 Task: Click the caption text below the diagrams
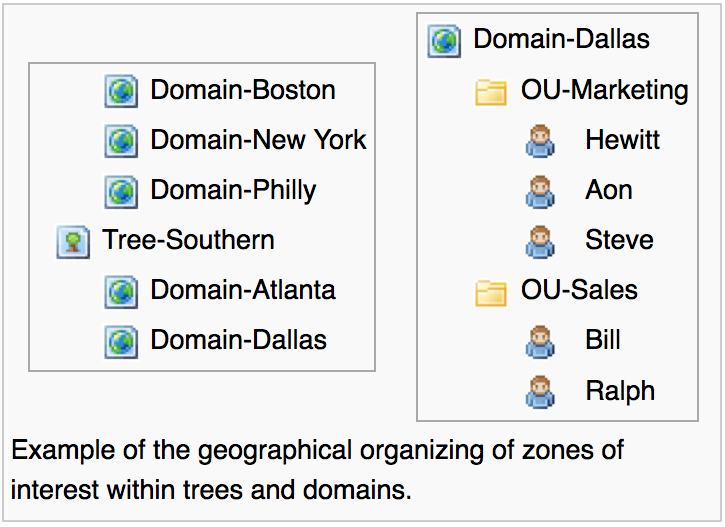[x=318, y=470]
